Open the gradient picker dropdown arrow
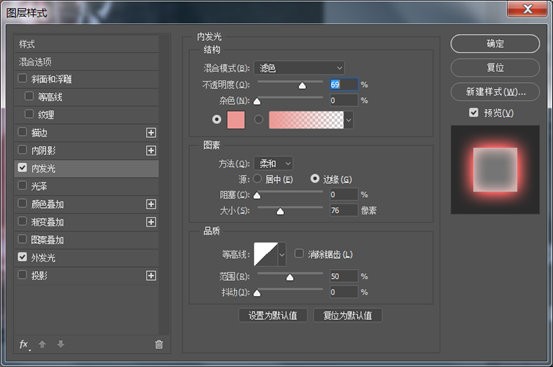 [348, 120]
